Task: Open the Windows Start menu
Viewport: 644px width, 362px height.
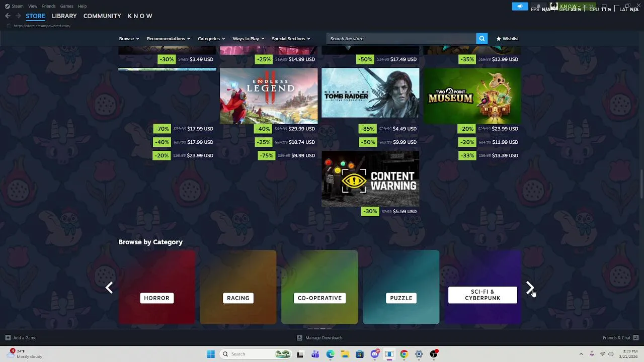Action: tap(211, 354)
